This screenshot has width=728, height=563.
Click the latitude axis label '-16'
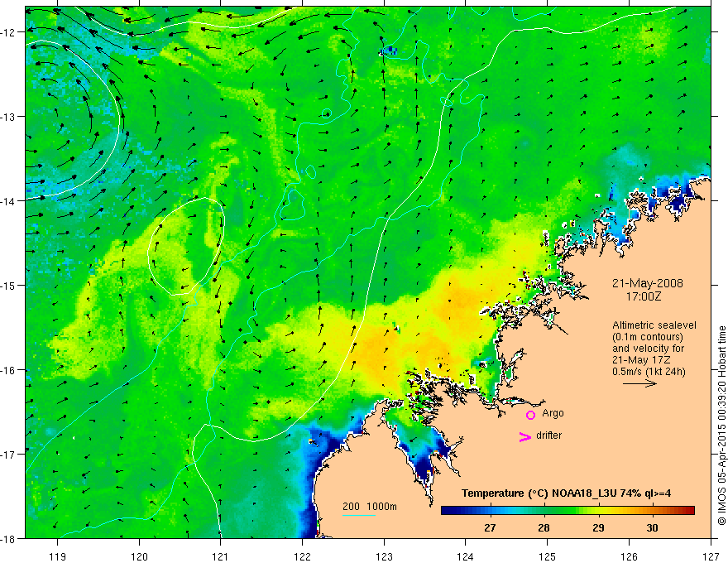[8, 370]
